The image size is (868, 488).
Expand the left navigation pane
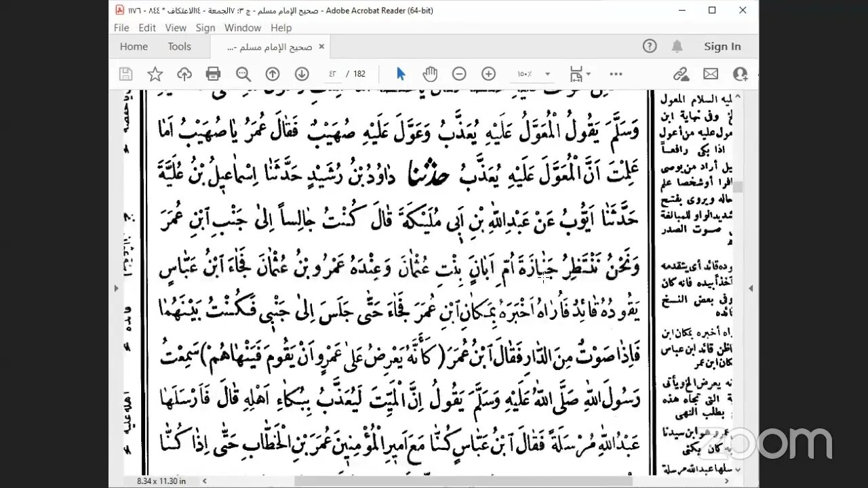tap(116, 288)
